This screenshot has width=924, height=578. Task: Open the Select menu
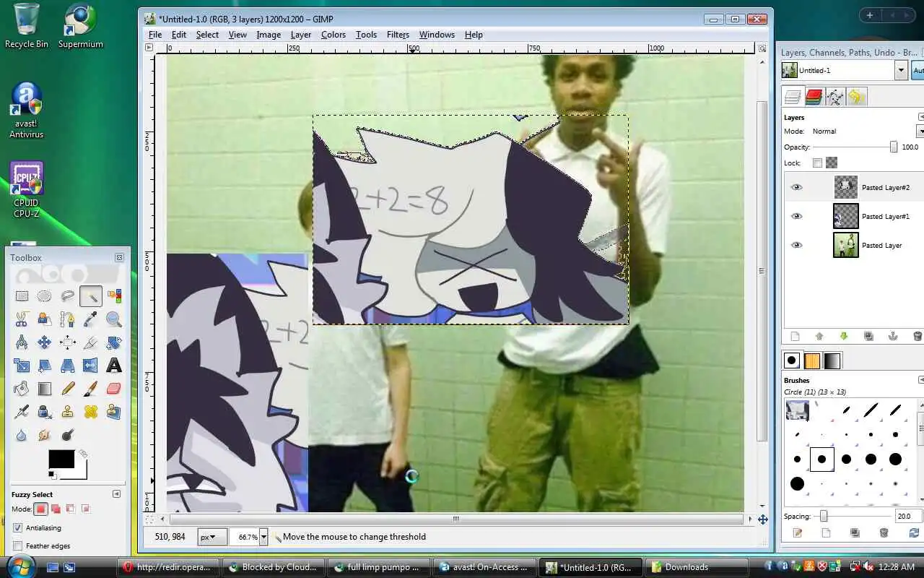tap(207, 35)
